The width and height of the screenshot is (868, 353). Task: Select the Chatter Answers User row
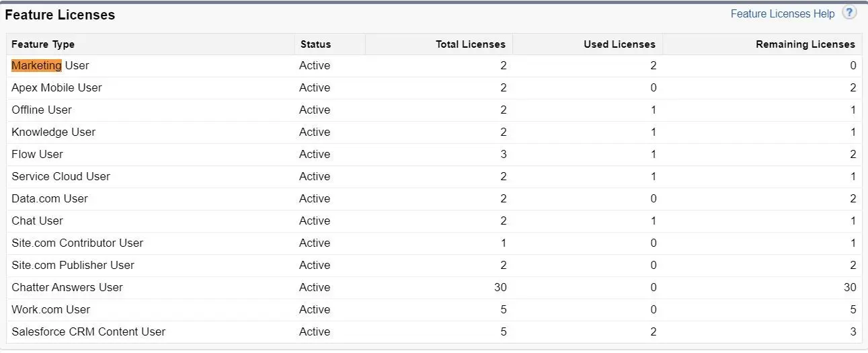pos(434,288)
